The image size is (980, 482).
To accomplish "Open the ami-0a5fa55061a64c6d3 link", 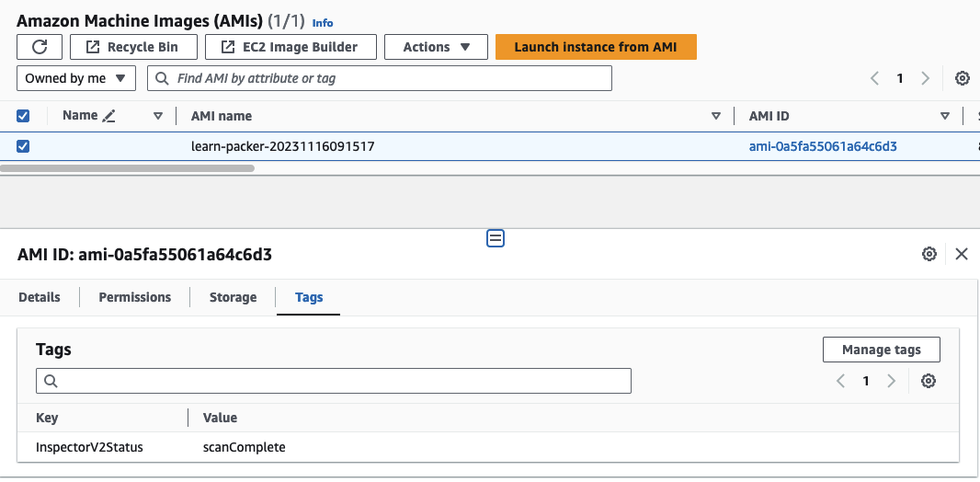I will coord(823,146).
